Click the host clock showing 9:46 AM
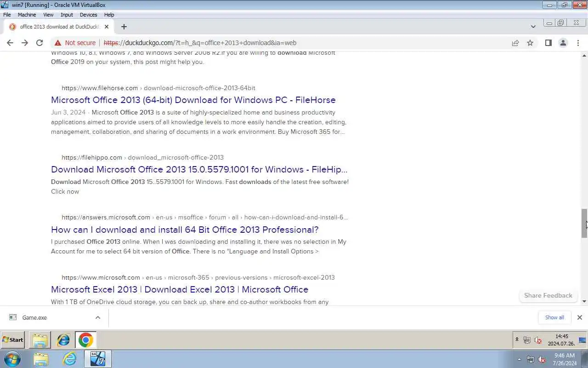588x368 pixels. 565,359
